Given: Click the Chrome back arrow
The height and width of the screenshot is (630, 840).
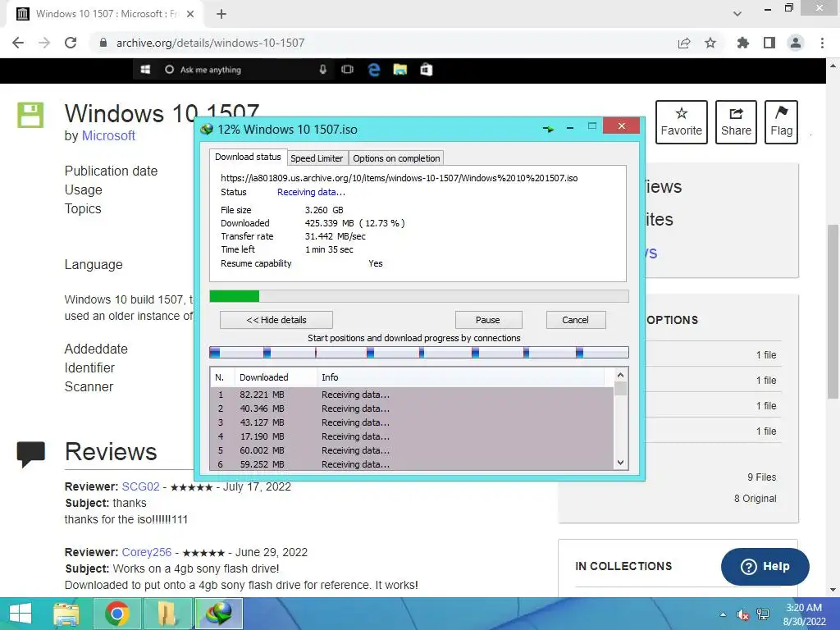Looking at the screenshot, I should [x=18, y=43].
